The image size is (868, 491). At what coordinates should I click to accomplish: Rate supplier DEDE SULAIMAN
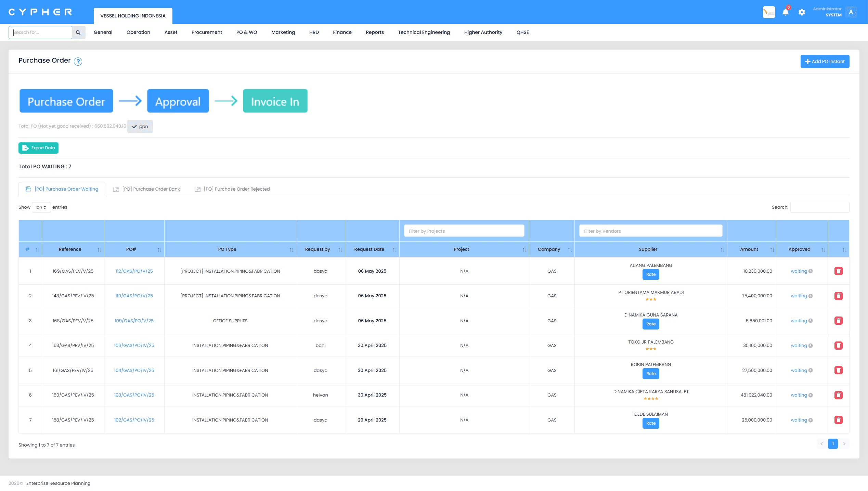tap(651, 423)
